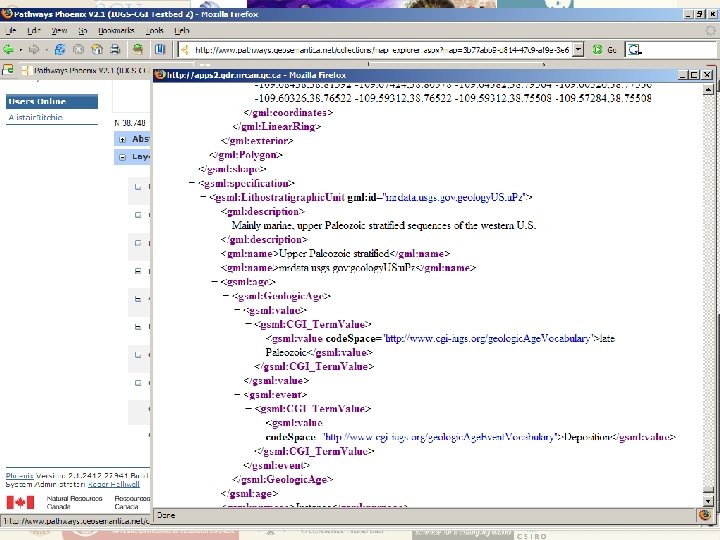The image size is (720, 540).
Task: Open the Home page icon
Action: point(97,49)
